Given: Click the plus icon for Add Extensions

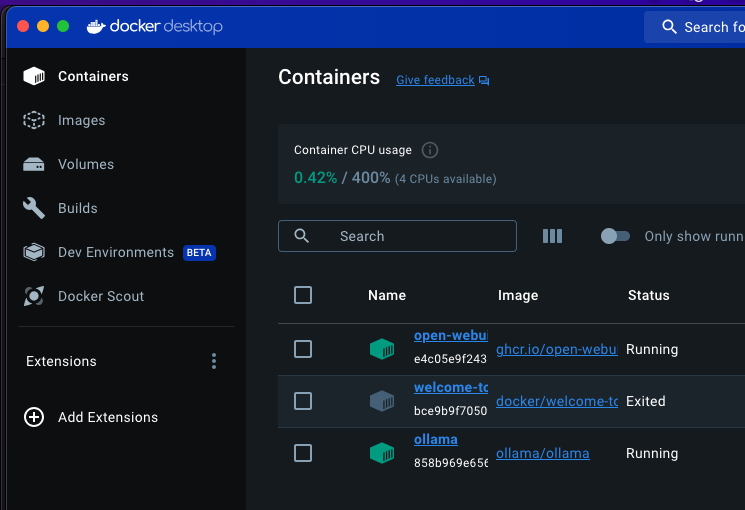Looking at the screenshot, I should (x=34, y=417).
